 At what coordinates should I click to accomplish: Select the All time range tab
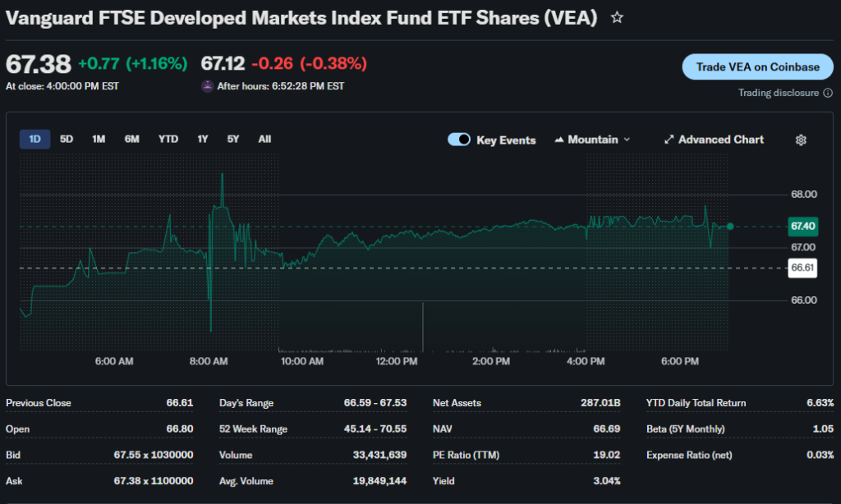264,140
